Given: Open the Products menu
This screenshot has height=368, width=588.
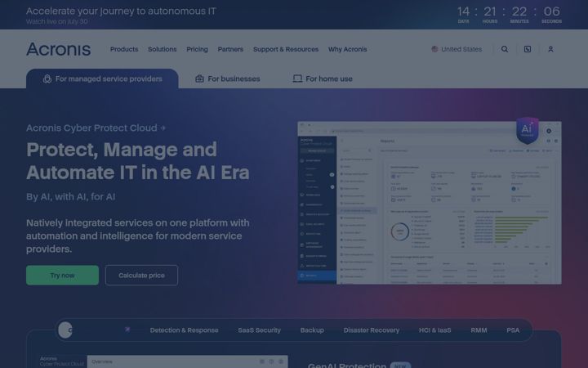Looking at the screenshot, I should point(124,49).
